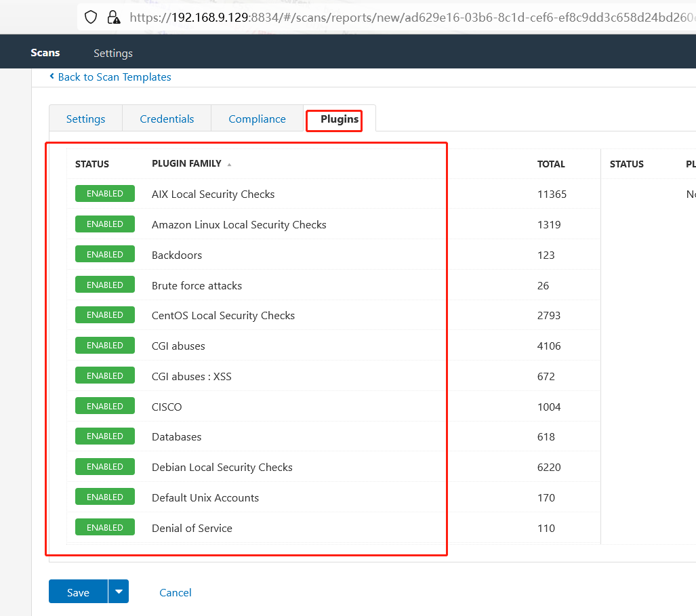Screen dimensions: 696x616
Task: Toggle ENABLED status for Backdoors
Action: tap(105, 254)
